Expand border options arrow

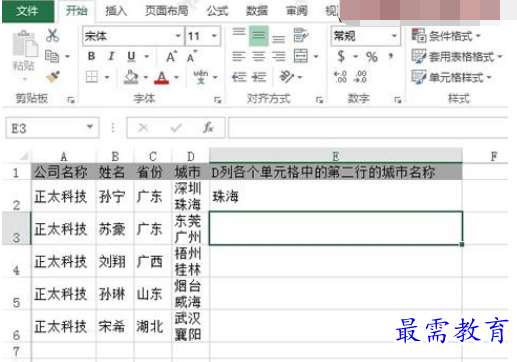coord(107,77)
